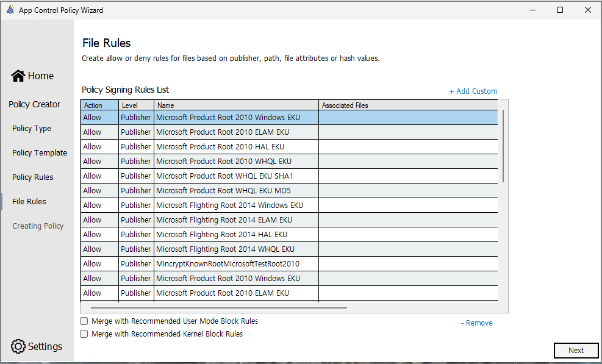Select Microsoft Product Root 2010 WHQL EKU row

[289, 161]
